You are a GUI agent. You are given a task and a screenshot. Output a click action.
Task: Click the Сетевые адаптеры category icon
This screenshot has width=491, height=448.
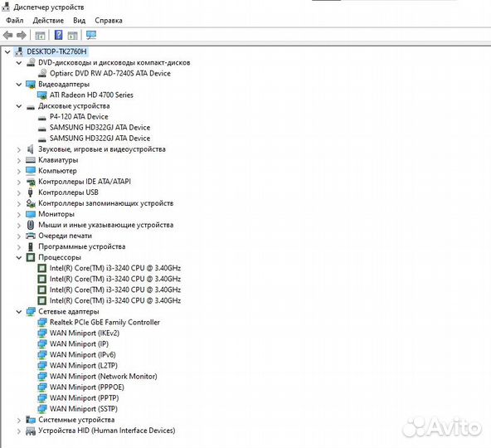click(31, 311)
